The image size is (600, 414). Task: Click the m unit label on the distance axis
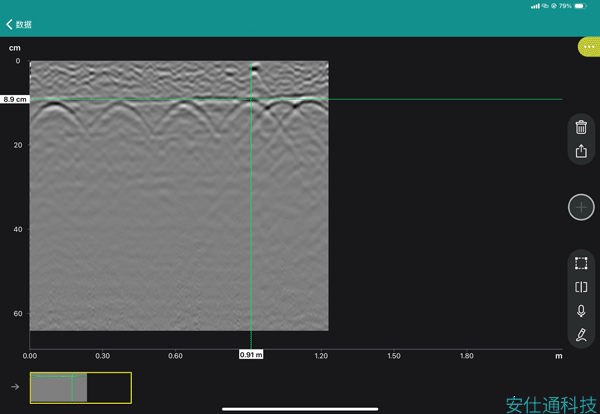tap(559, 356)
